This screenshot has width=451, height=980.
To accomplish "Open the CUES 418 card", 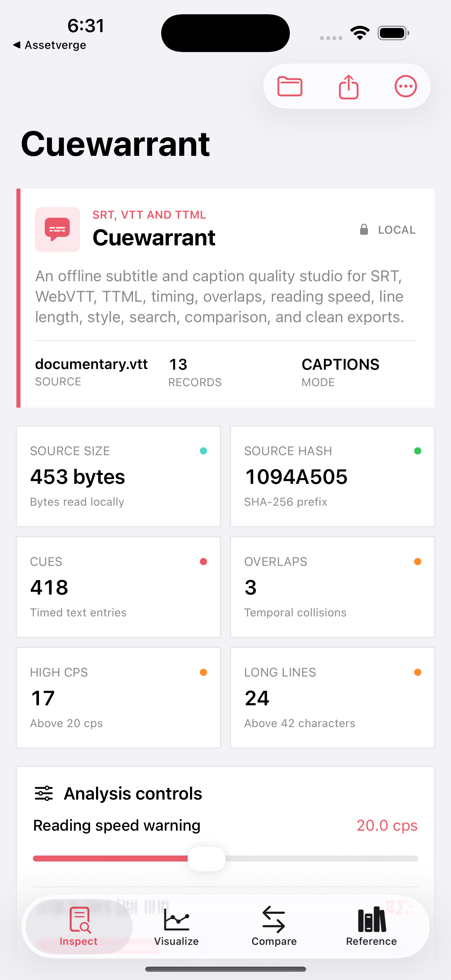I will click(118, 587).
